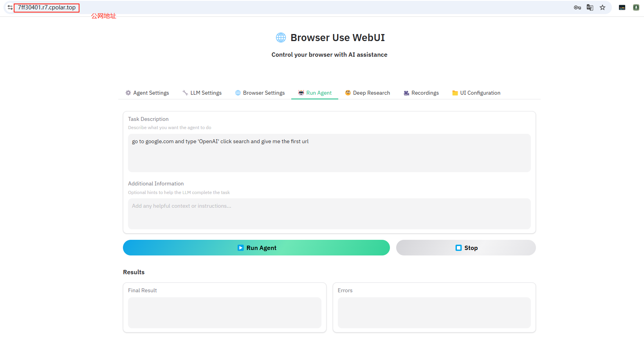Open the LLM Settings tab
Viewport: 644px width, 338px height.
[x=202, y=93]
